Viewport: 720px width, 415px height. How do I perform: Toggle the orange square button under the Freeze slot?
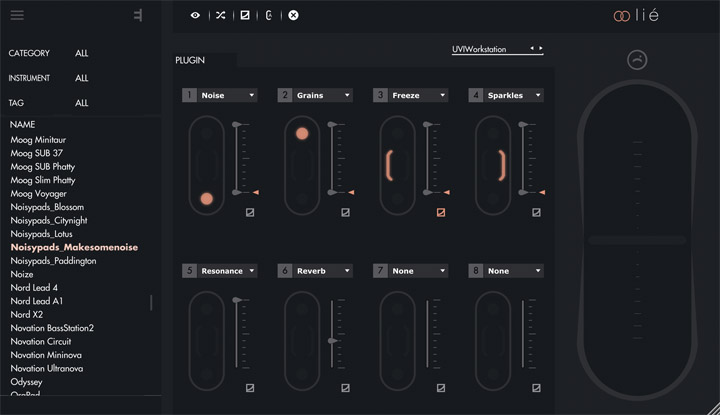point(441,212)
